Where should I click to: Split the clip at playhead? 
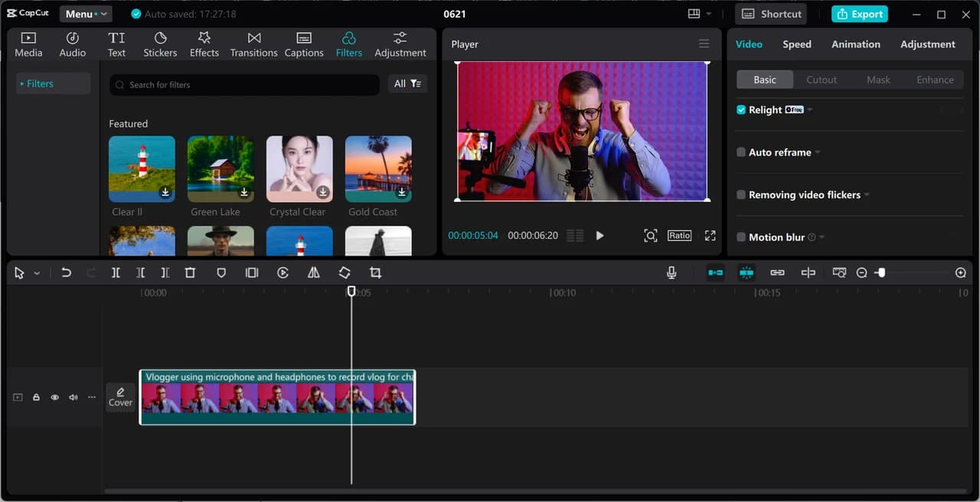point(116,272)
